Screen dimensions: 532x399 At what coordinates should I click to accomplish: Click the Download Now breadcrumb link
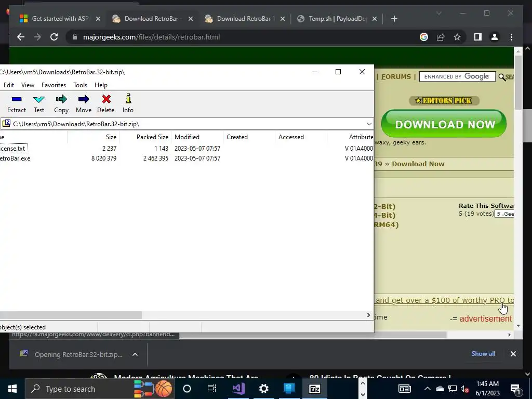coord(418,164)
